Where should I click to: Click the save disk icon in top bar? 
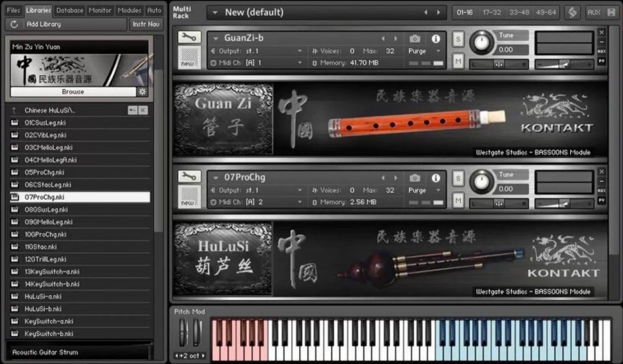point(611,13)
